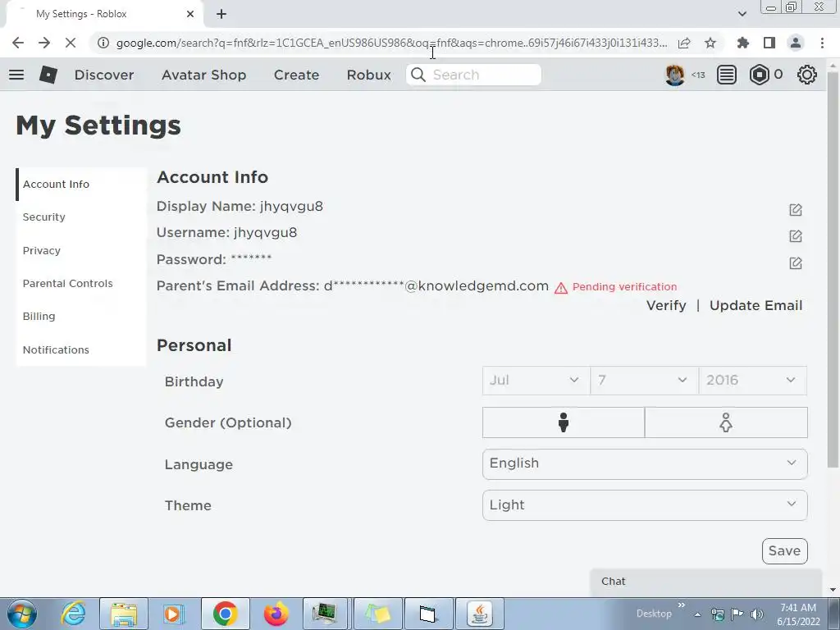Click the page vertical scrollbar
The image size is (840, 630).
pos(833,268)
